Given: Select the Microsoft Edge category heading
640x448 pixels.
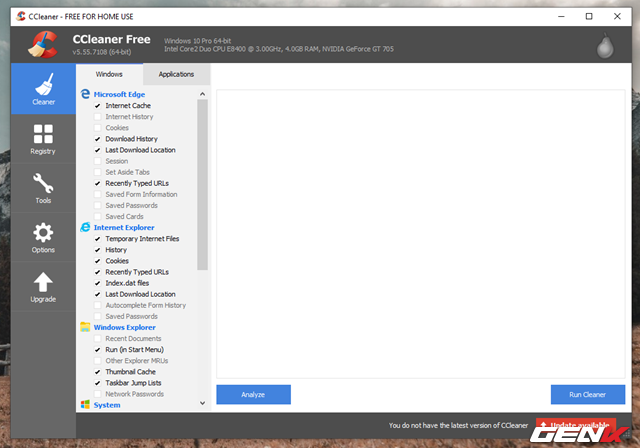Looking at the screenshot, I should [119, 94].
